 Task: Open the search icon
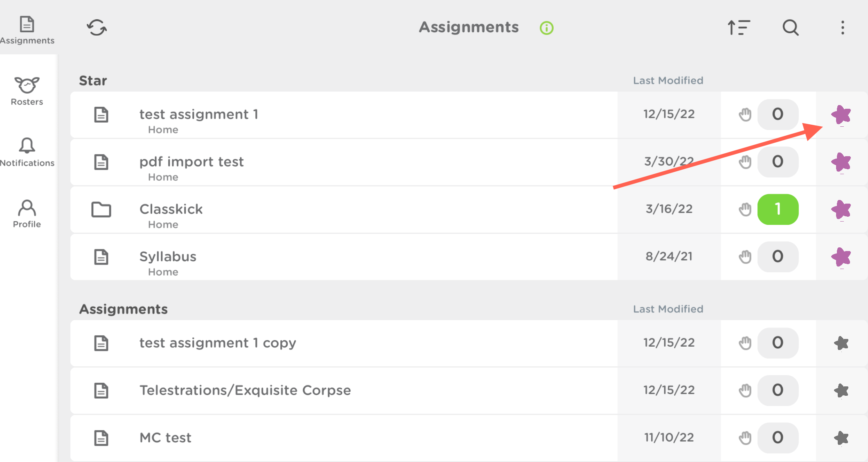tap(790, 27)
